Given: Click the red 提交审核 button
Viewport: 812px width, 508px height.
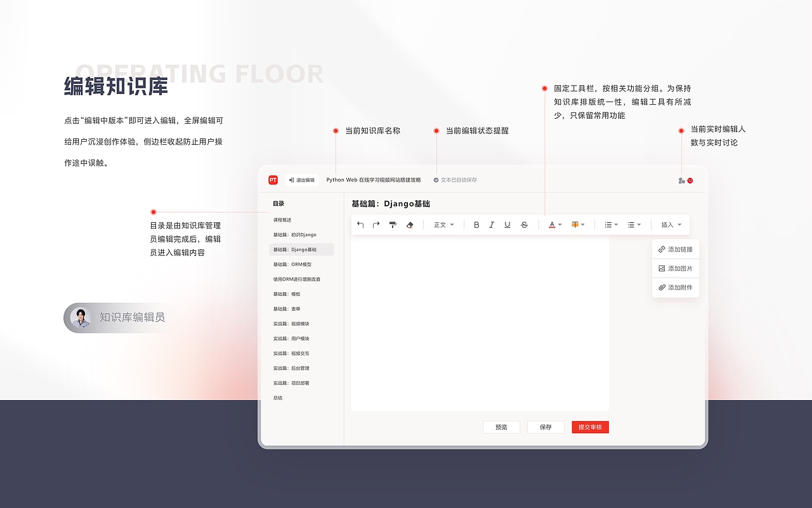Looking at the screenshot, I should [x=590, y=427].
